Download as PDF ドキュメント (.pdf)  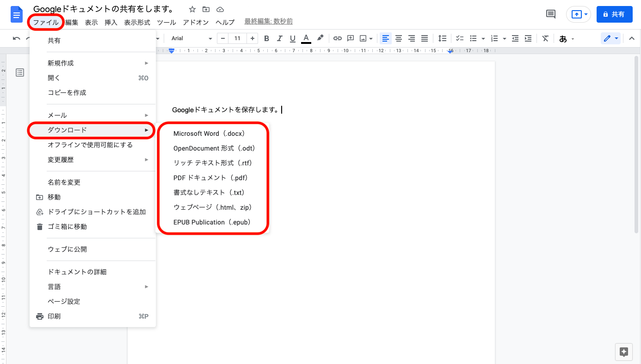click(213, 178)
